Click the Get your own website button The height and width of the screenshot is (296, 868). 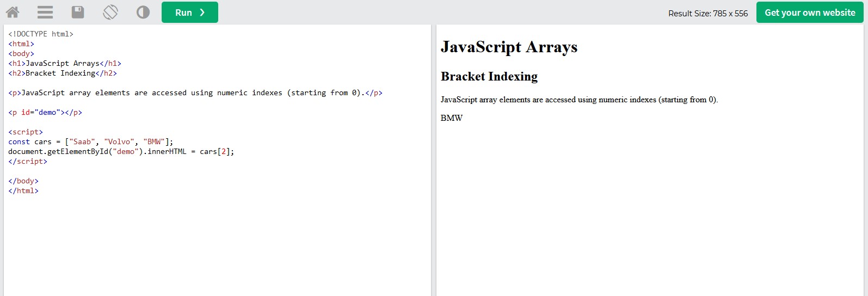point(809,13)
